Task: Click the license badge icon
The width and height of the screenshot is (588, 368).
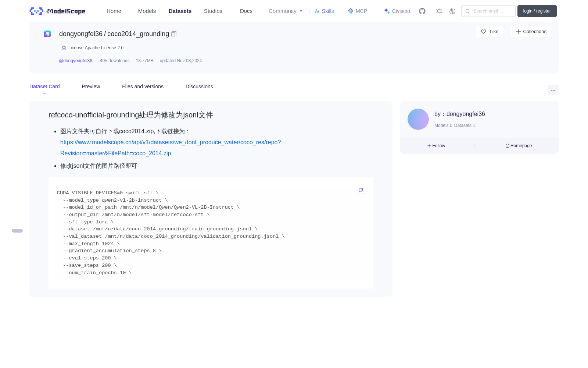Action: pos(64,48)
